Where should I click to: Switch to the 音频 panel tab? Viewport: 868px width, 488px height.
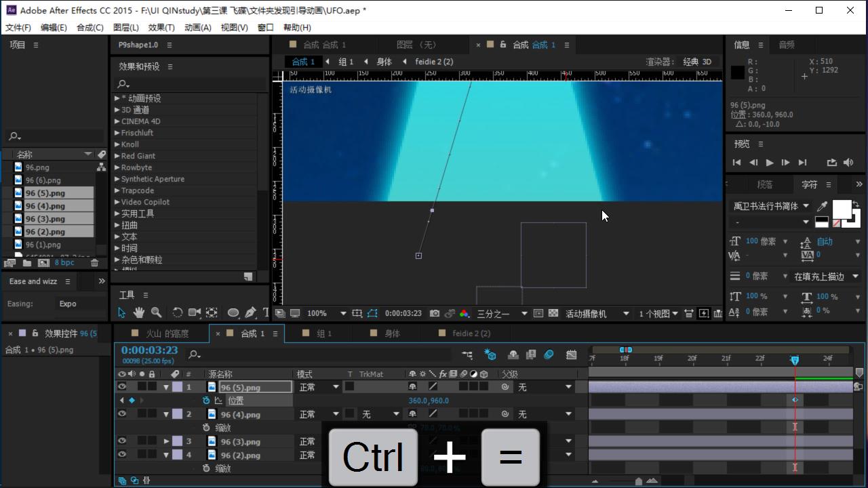tap(787, 45)
